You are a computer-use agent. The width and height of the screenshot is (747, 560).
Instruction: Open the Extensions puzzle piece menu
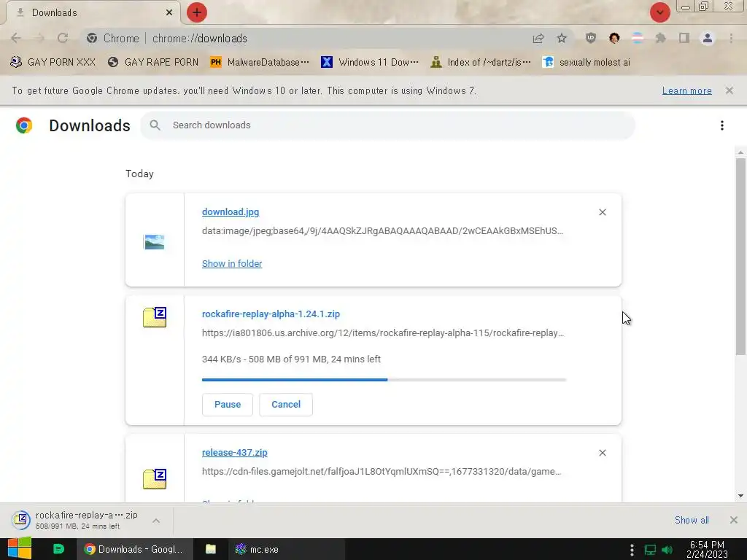point(660,38)
